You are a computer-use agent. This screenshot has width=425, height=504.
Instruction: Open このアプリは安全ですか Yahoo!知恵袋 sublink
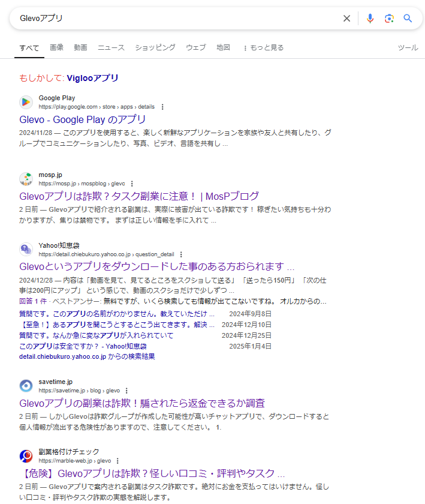pyautogui.click(x=83, y=346)
